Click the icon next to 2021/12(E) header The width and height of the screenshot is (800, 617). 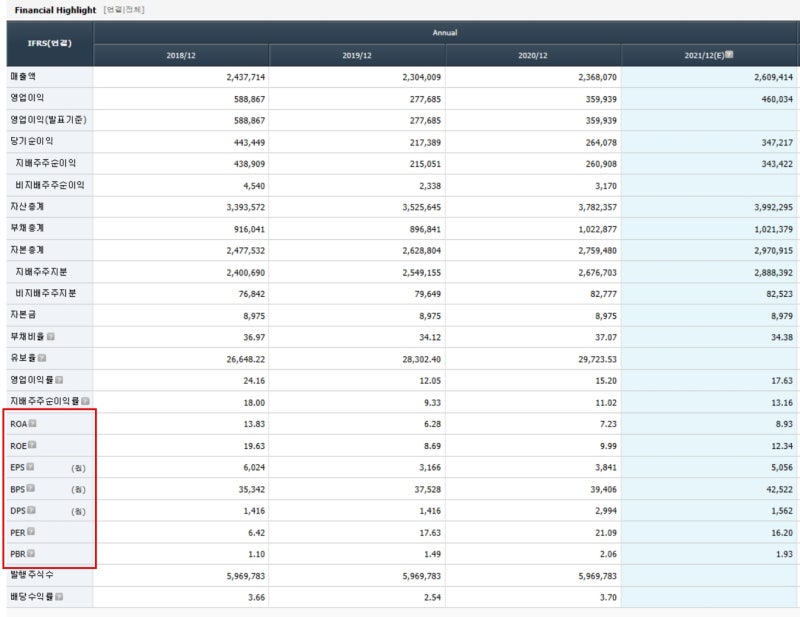[729, 54]
